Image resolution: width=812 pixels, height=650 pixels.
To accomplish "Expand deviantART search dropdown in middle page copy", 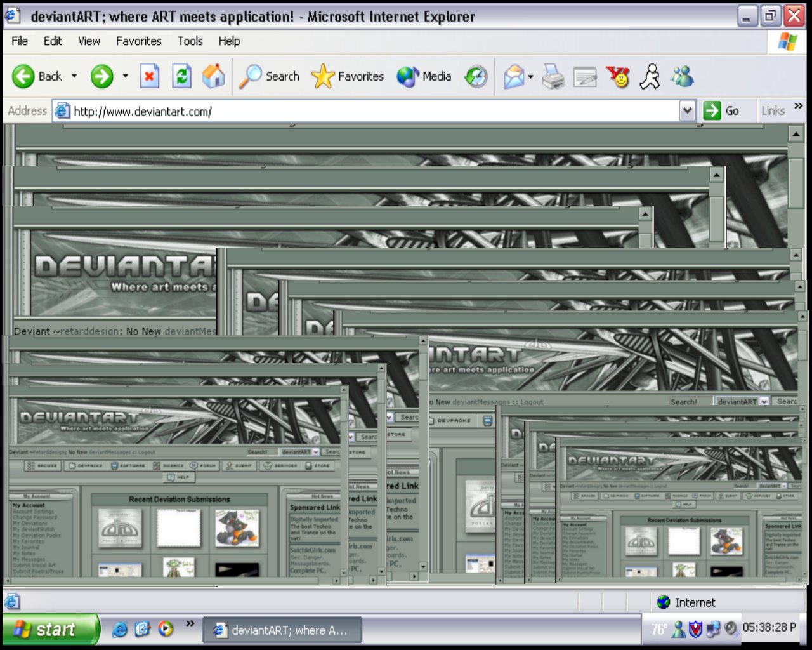I will (x=764, y=401).
